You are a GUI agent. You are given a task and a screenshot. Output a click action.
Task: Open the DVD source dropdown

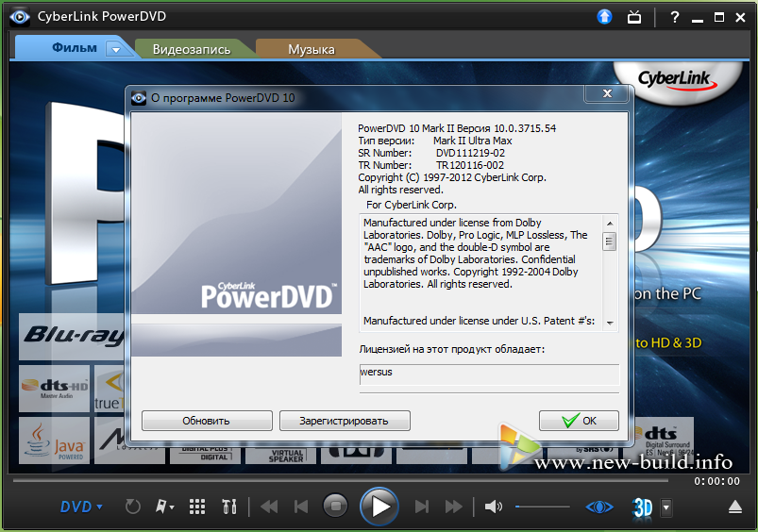(81, 507)
